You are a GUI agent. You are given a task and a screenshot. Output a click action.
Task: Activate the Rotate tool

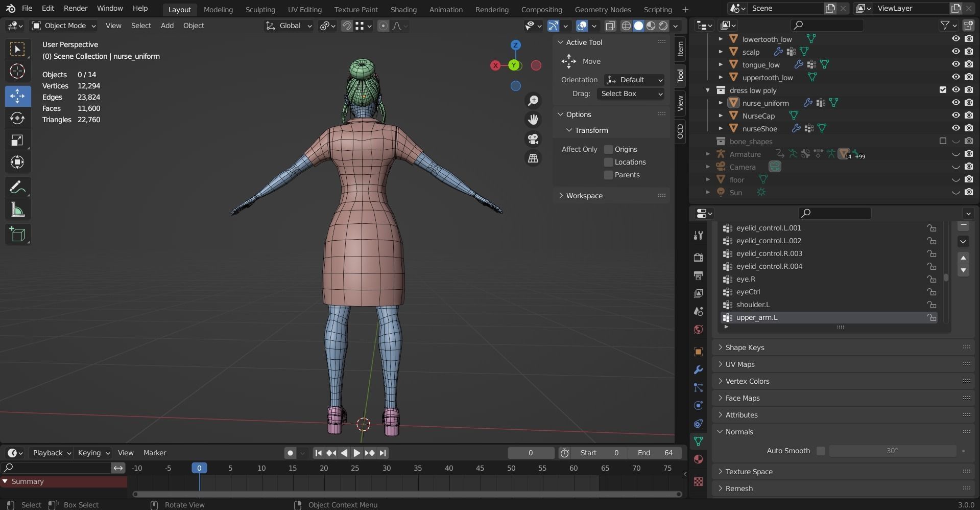[x=17, y=118]
